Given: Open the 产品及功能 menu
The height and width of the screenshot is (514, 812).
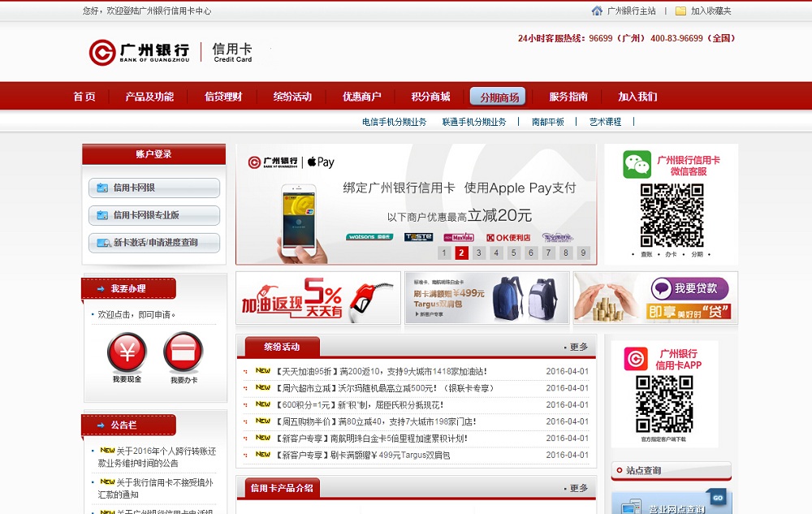Looking at the screenshot, I should click(149, 97).
